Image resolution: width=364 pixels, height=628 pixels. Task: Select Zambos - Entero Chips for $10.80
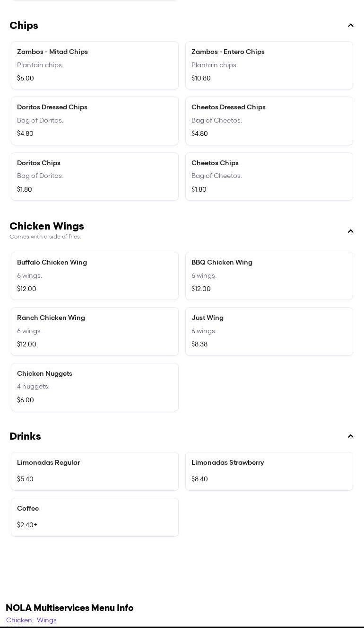coord(269,65)
